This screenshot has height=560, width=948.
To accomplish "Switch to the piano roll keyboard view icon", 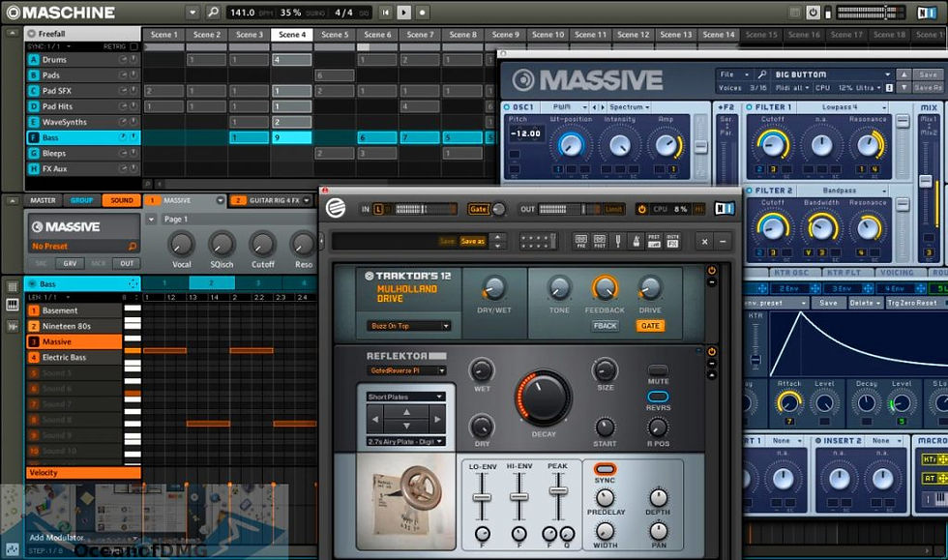I will point(12,305).
